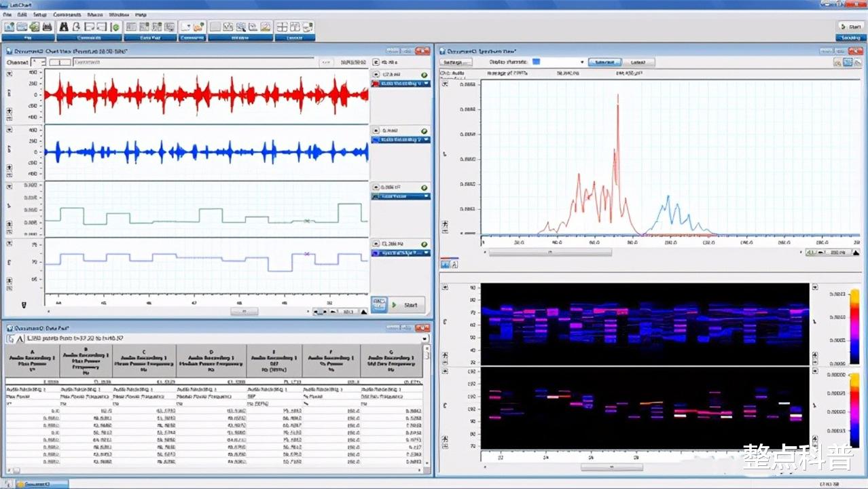Viewport: 868px width, 489px height.
Task: Click the 'A' icon in Data Pad header
Action: pos(19,338)
